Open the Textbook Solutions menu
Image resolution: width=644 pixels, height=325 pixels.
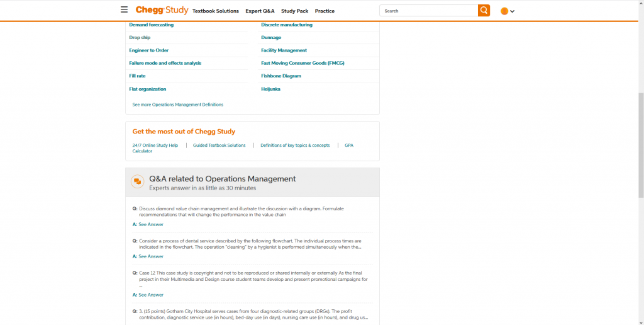pos(216,11)
